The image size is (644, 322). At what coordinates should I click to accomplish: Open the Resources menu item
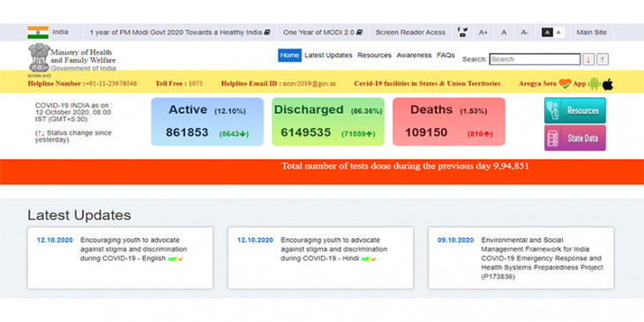coord(374,55)
